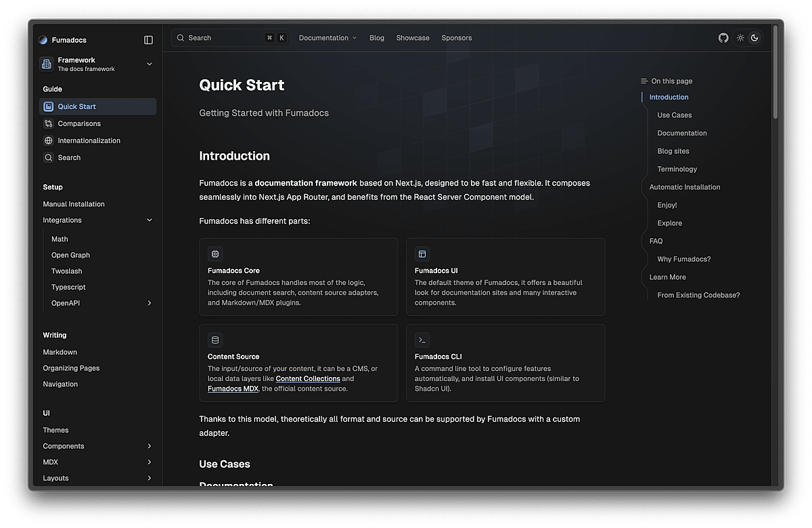Switch to dark theme moon toggle
The image size is (812, 528).
pos(754,38)
